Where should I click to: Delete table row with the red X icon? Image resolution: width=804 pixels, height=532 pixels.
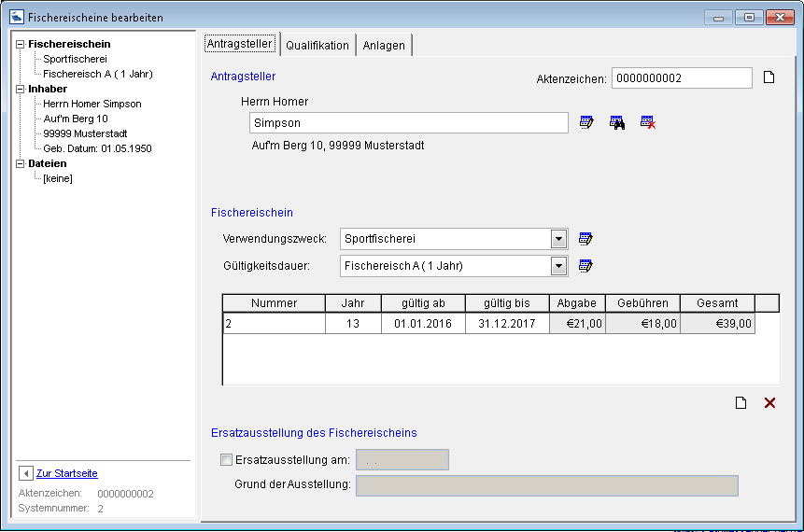tap(770, 403)
